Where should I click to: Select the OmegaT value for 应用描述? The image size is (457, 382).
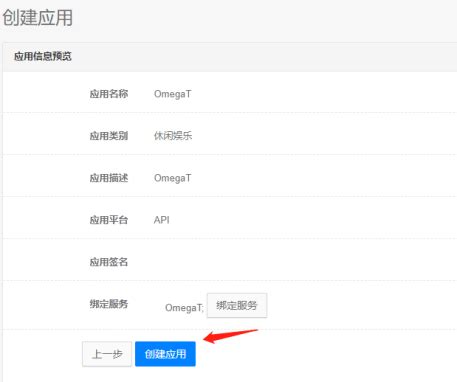click(173, 178)
